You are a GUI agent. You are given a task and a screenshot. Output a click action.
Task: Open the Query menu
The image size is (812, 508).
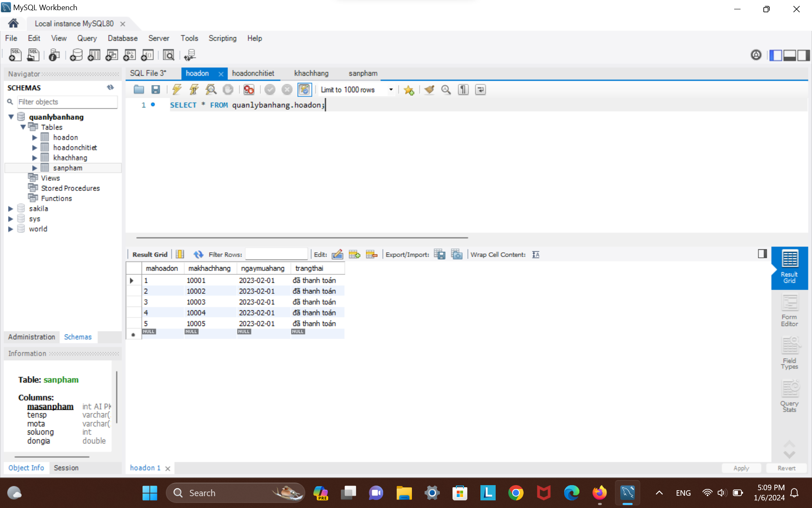point(87,38)
